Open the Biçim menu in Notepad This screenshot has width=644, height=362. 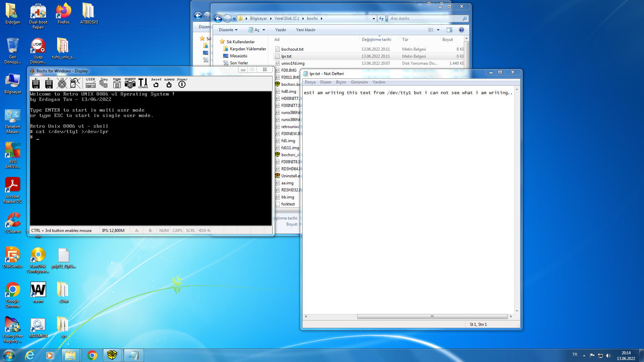pos(341,82)
